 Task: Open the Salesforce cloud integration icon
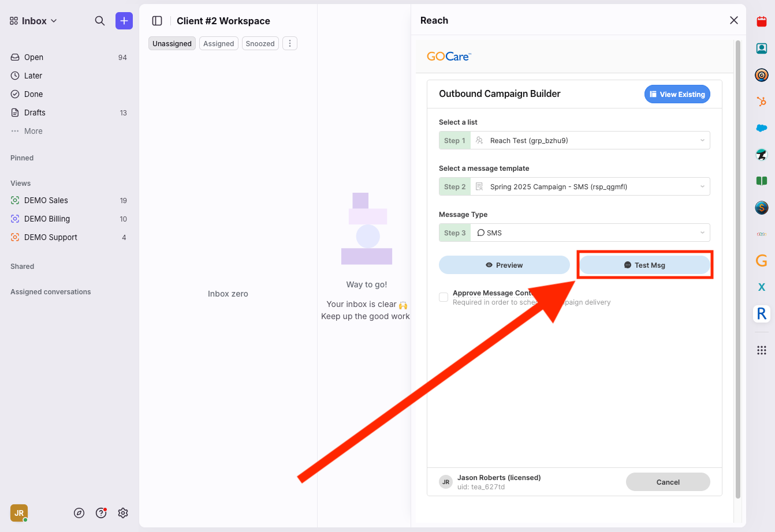click(762, 128)
